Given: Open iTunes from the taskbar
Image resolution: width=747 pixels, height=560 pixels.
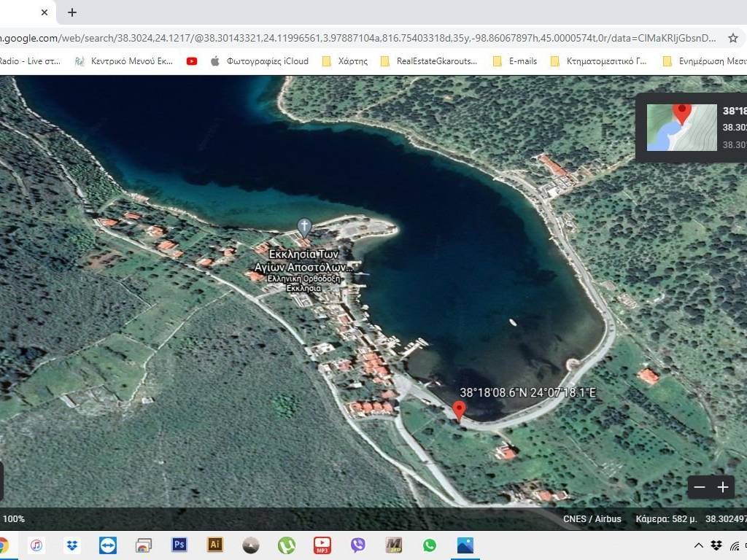Looking at the screenshot, I should click(36, 545).
